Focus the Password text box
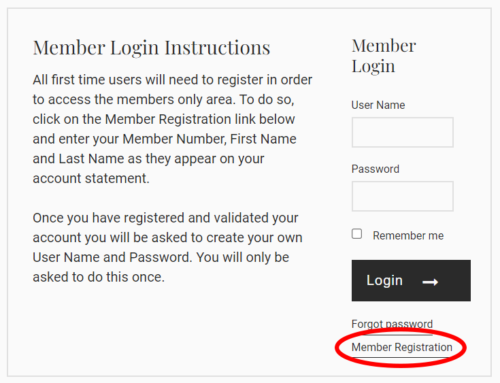500x383 pixels. point(402,196)
